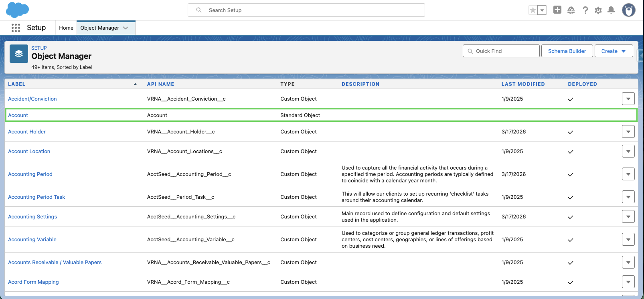Click the Standard Object type cell
This screenshot has width=644, height=299.
coord(300,115)
